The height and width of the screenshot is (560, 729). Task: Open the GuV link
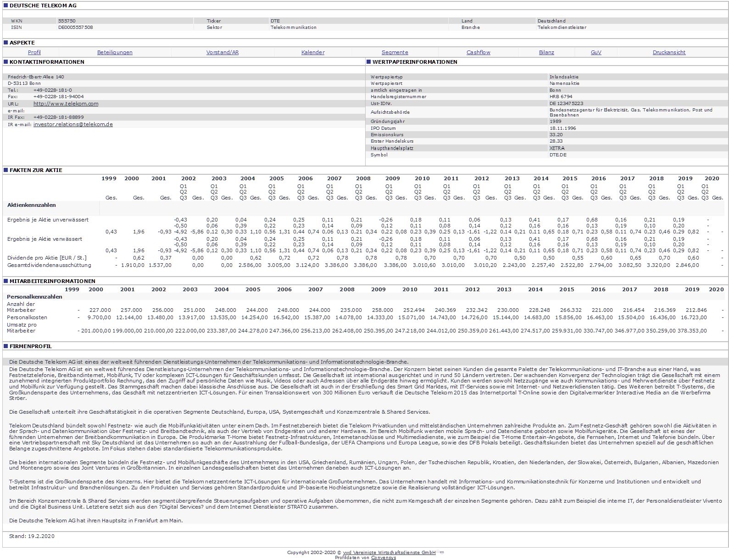(596, 52)
